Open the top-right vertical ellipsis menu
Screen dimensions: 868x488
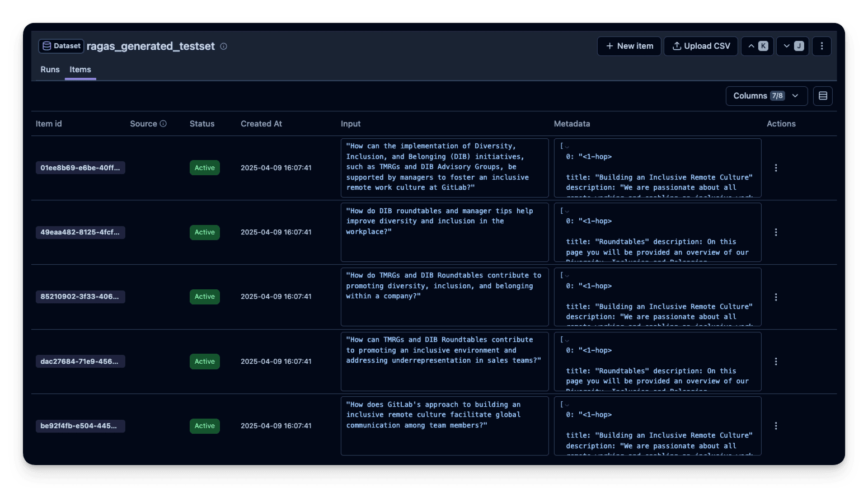coord(822,46)
